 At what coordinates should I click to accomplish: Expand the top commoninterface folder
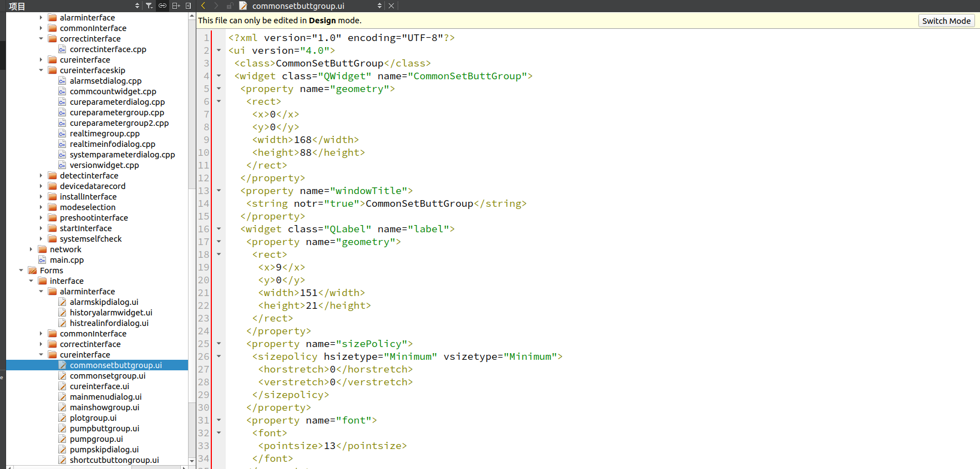coord(41,28)
